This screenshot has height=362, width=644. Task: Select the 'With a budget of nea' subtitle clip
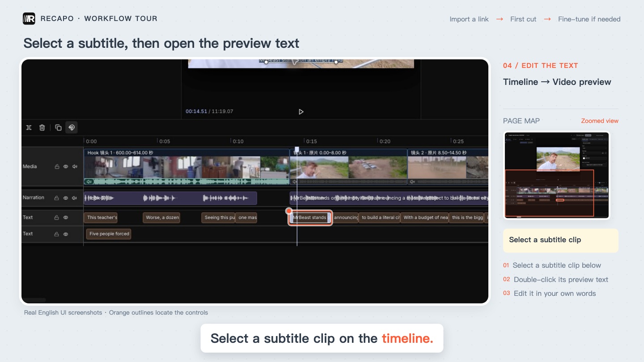click(425, 218)
